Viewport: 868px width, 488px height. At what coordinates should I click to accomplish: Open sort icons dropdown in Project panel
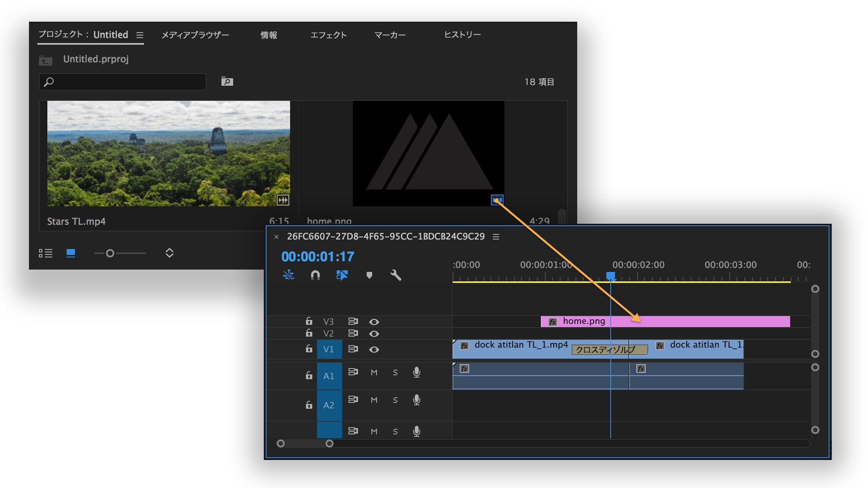click(x=169, y=253)
